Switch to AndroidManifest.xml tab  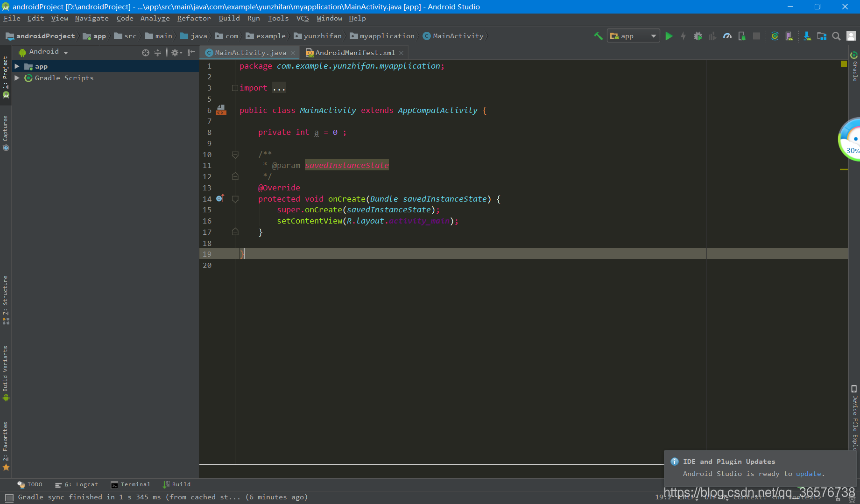(355, 53)
